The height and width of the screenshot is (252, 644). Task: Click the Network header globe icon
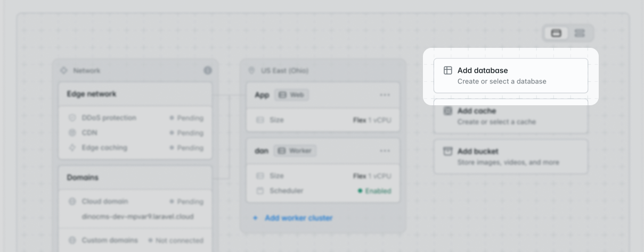(64, 70)
